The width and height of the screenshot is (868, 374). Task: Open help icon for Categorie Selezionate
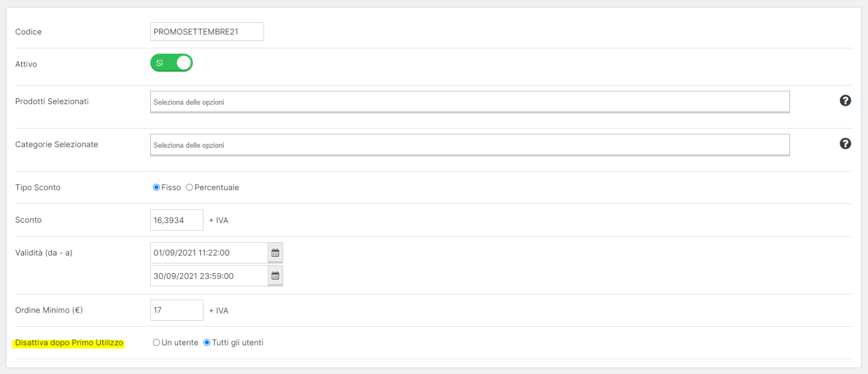(845, 143)
